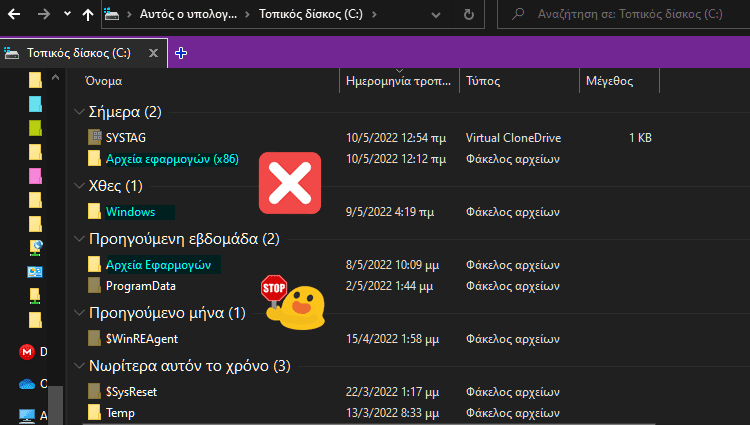Click date '15/4/2022 1:58 μμ'
The height and width of the screenshot is (425, 750).
click(392, 339)
